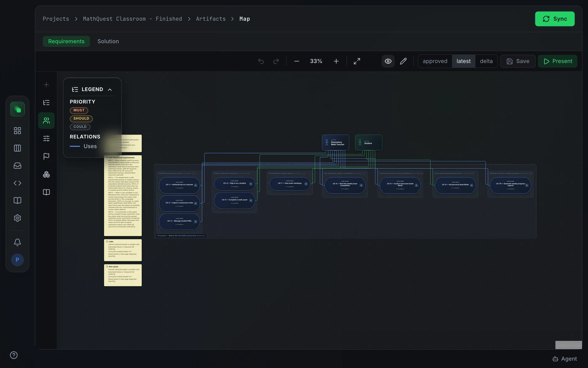Screen dimensions: 588x368
Task: Toggle circle on Enter a classroom and learn journey
Action: [x=249, y=174]
